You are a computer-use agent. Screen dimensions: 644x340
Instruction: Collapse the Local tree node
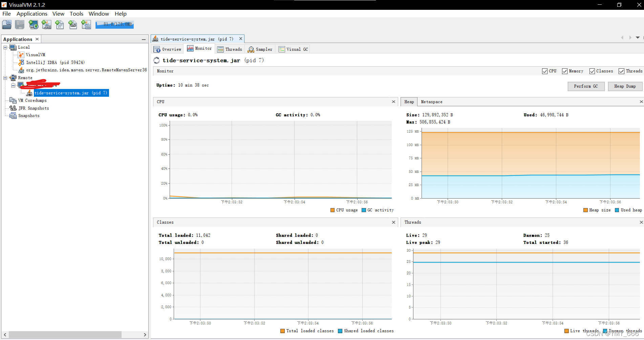(x=5, y=47)
